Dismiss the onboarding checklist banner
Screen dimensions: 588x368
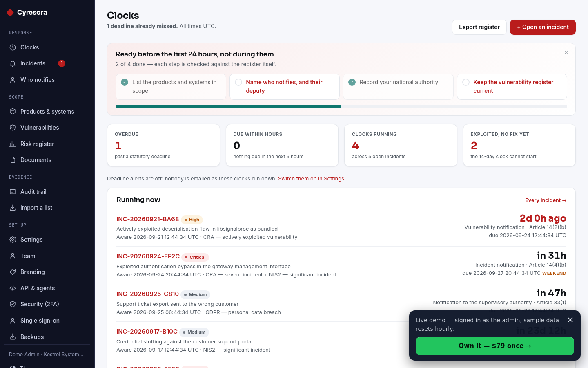tap(566, 52)
